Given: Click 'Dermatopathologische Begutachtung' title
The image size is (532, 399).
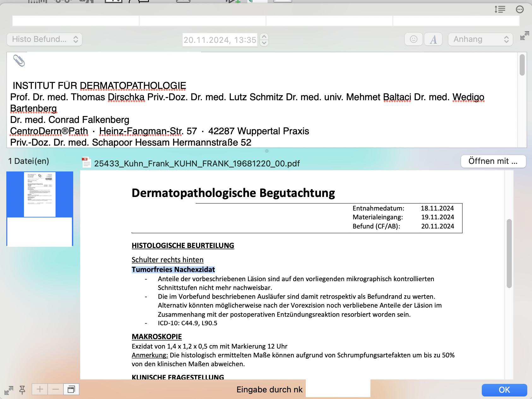Looking at the screenshot, I should tap(233, 193).
